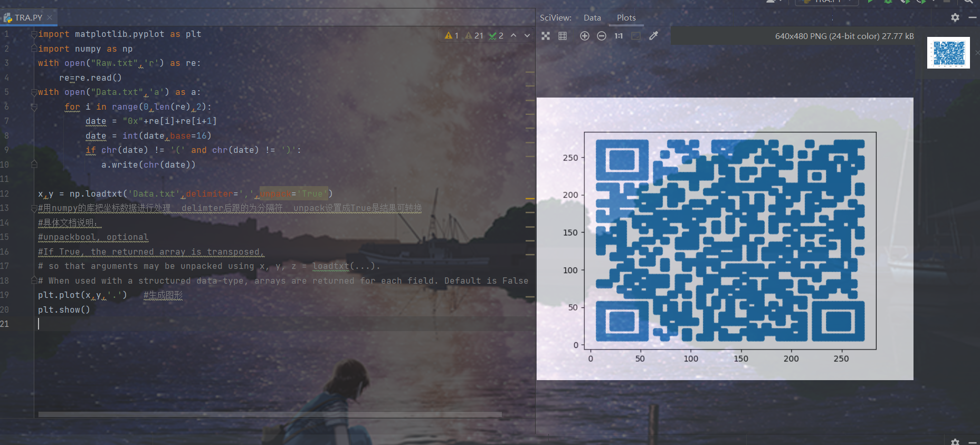Click the 21 weak warnings indicator
This screenshot has height=445, width=980.
pos(474,35)
